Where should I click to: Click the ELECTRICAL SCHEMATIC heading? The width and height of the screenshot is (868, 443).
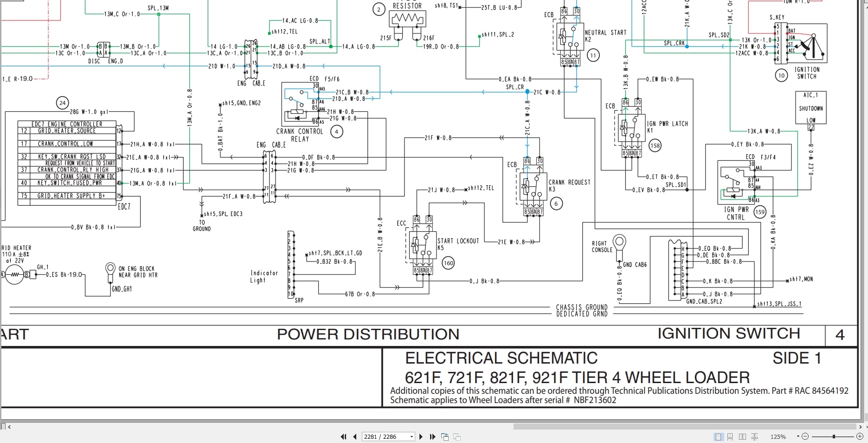502,358
